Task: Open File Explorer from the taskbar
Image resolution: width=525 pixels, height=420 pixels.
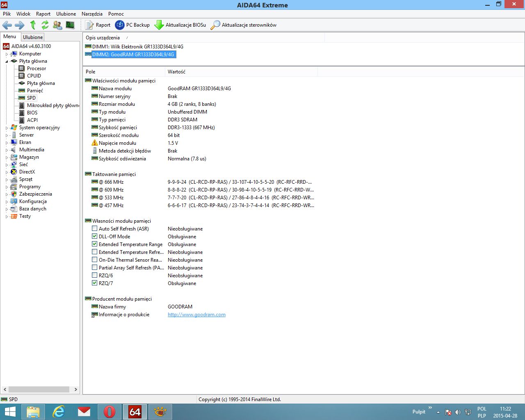Action: coord(33,412)
